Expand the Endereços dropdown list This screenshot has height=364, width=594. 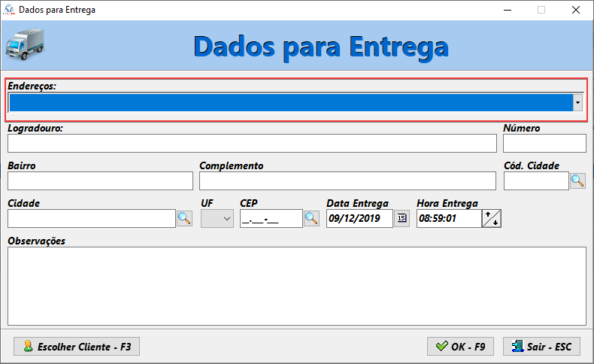point(577,102)
